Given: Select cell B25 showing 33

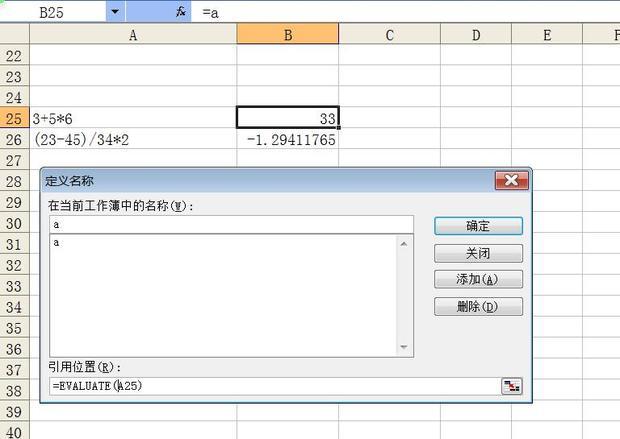Looking at the screenshot, I should (x=288, y=117).
